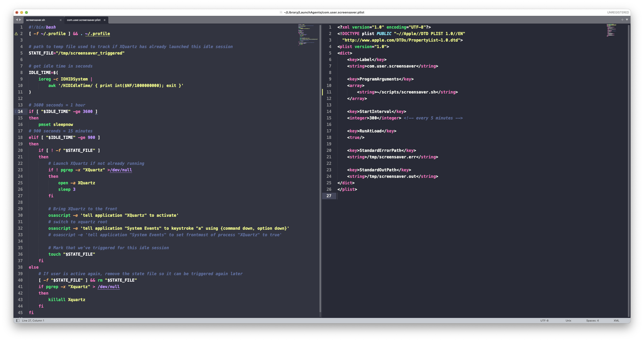Click 'open -a XQuartz' text
644x341 pixels.
coord(76,183)
